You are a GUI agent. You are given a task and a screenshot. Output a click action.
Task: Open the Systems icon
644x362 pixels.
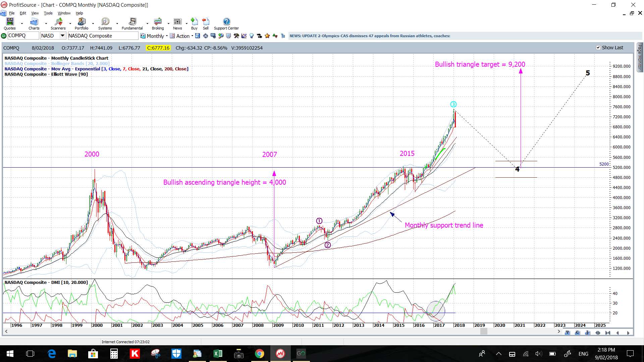click(x=105, y=23)
